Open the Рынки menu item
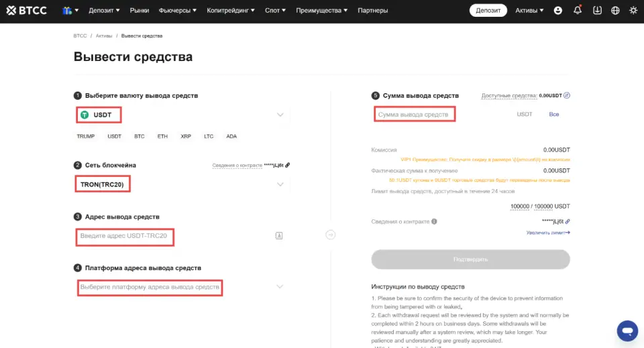Screen dimensions: 644x348 click(x=140, y=10)
